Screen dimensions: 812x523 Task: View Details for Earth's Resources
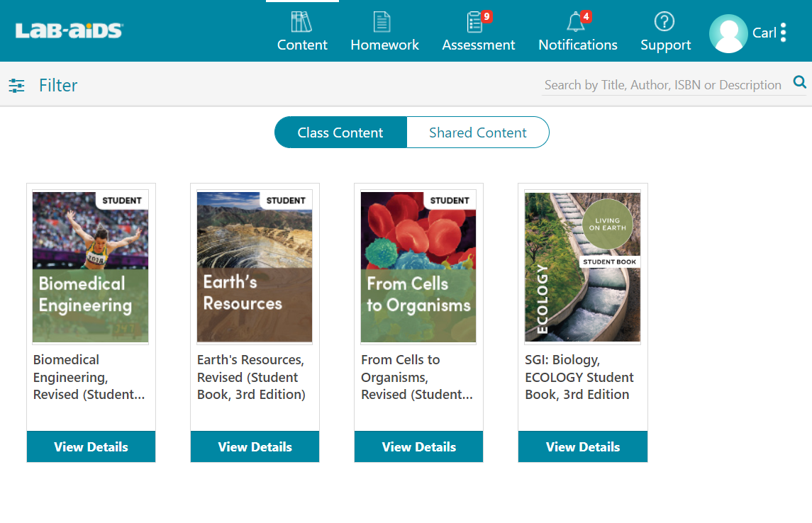[255, 446]
